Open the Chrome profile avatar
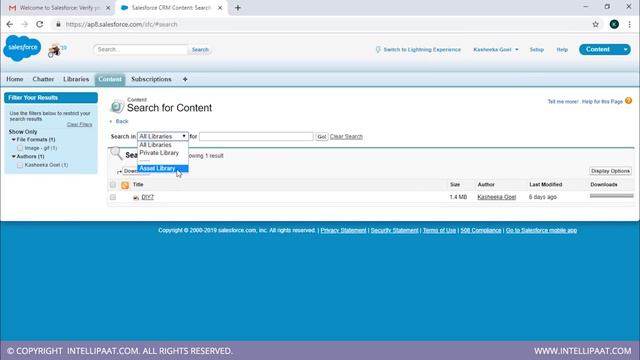This screenshot has height=360, width=640. [614, 24]
